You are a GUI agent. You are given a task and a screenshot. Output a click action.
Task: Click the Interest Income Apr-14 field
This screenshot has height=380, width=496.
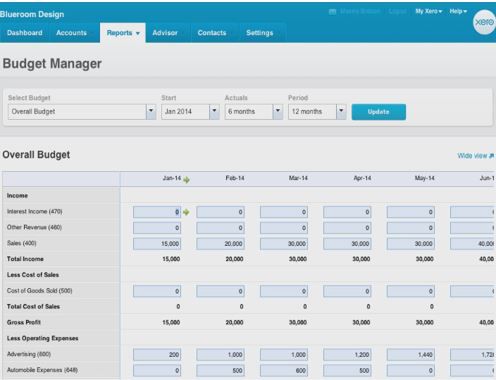(347, 212)
